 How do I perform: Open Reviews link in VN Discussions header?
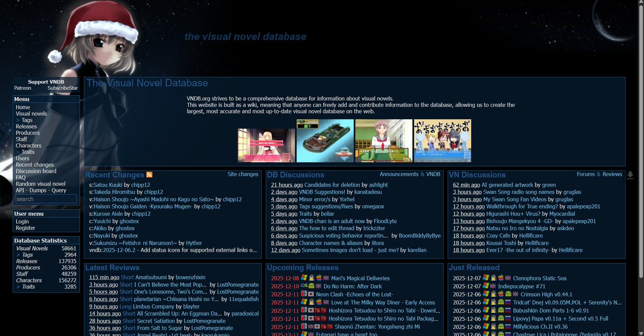[612, 174]
